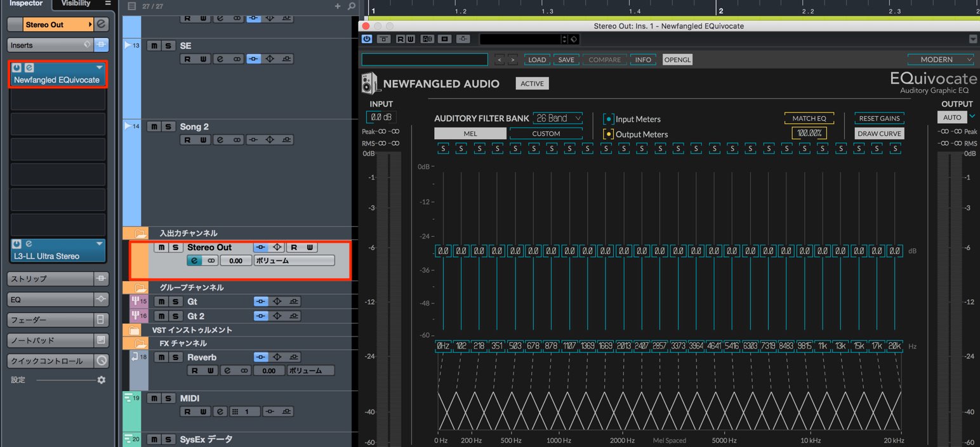980x447 pixels.
Task: Open the settings gear in Inspector
Action: 101,380
